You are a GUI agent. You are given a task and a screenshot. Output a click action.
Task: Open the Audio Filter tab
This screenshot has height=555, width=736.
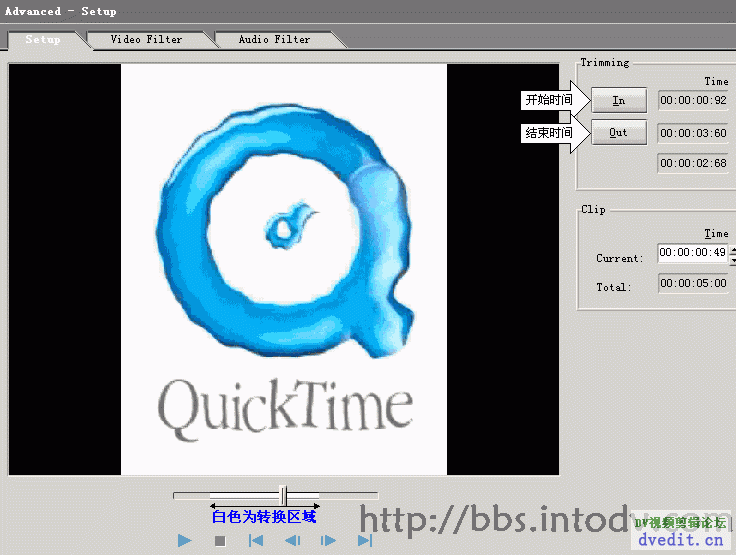(275, 40)
